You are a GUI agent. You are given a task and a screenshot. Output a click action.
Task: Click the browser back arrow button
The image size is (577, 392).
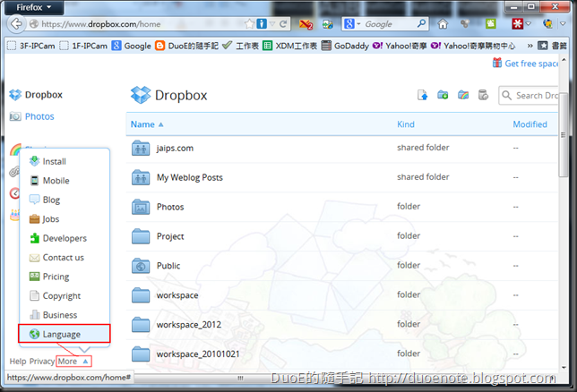pyautogui.click(x=16, y=24)
